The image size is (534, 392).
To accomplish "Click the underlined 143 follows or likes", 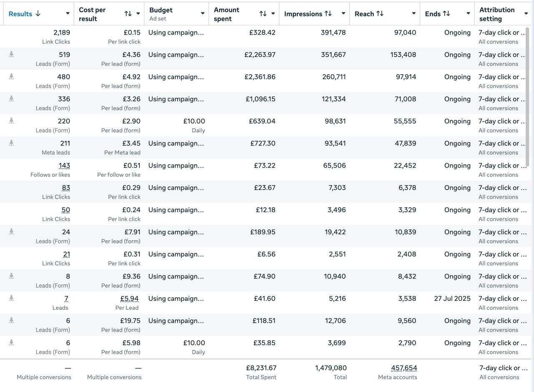I will coord(64,166).
